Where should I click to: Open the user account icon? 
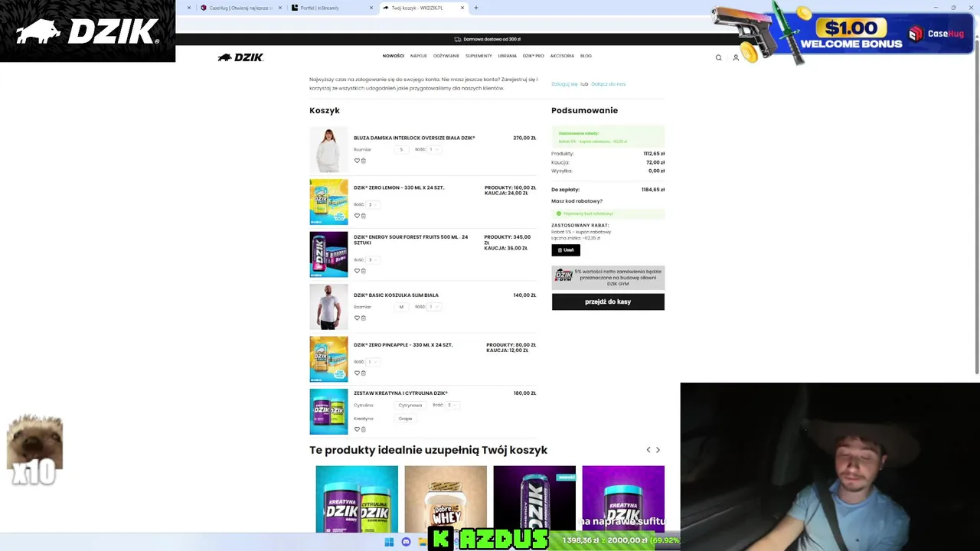[x=736, y=57]
